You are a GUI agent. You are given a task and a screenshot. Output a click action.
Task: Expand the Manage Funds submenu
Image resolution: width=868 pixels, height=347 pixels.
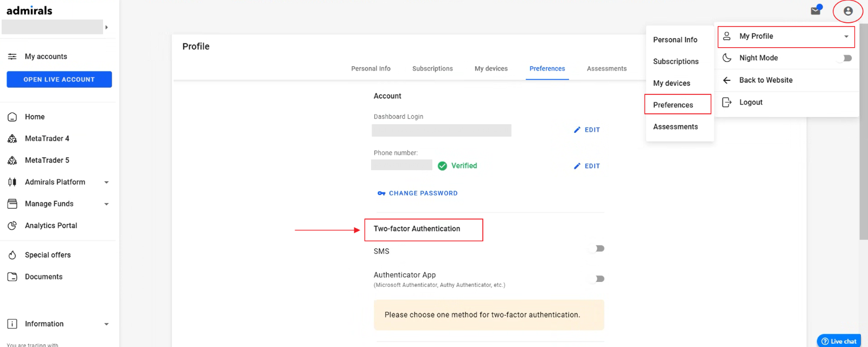click(x=106, y=204)
